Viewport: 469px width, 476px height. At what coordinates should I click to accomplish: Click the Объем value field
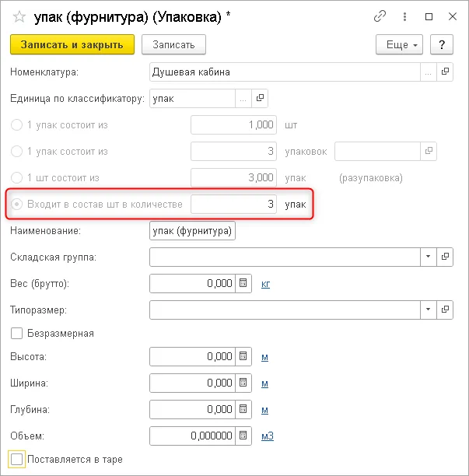(192, 436)
